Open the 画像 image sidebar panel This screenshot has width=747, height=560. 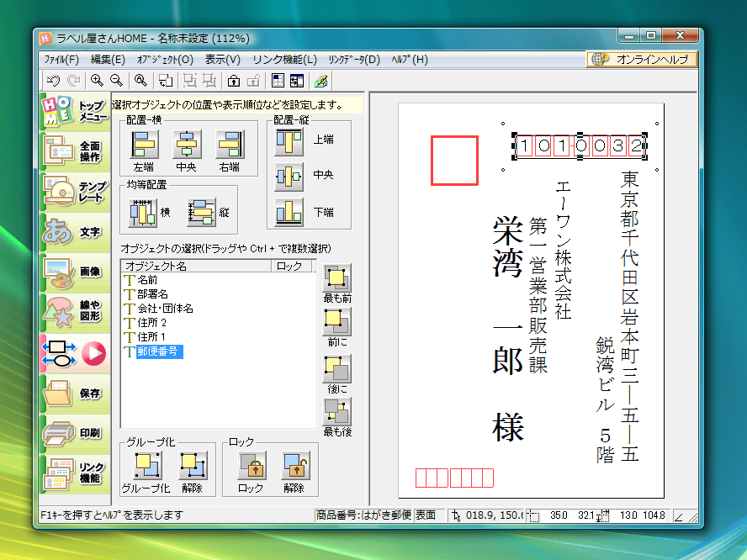point(75,272)
